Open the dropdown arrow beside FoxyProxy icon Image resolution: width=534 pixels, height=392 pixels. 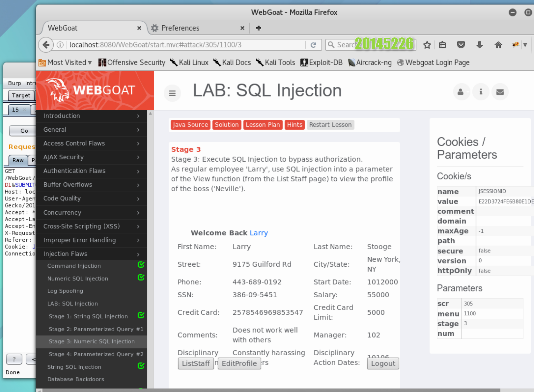click(525, 45)
